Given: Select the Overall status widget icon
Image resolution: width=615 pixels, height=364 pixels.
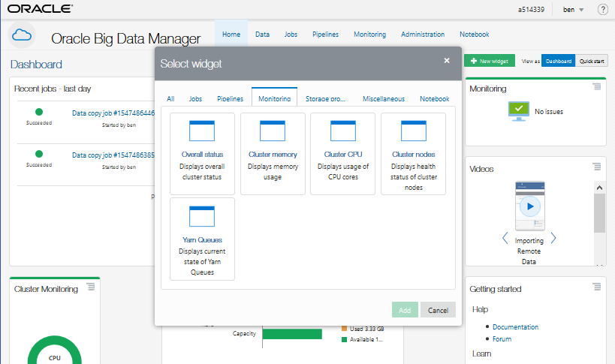Looking at the screenshot, I should (x=202, y=131).
